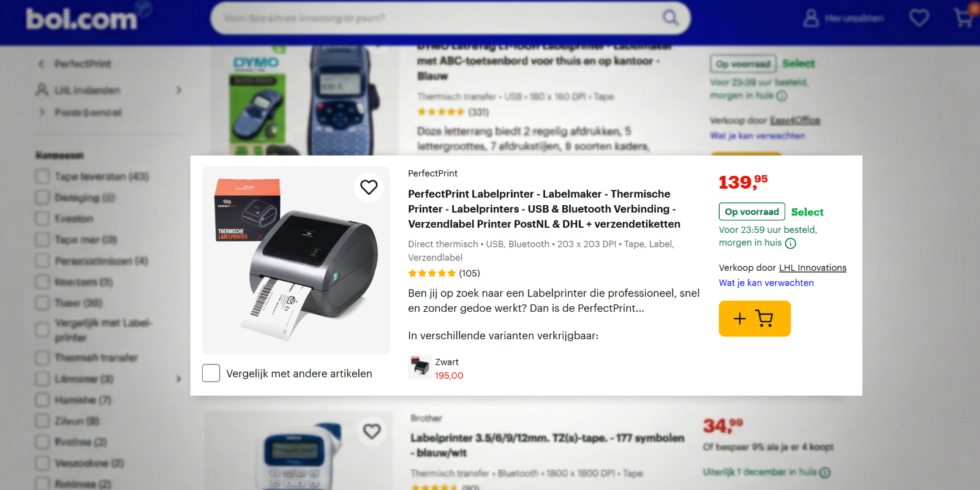Screen dimensions: 980x490
Task: Click the search magnifier icon
Action: (671, 18)
